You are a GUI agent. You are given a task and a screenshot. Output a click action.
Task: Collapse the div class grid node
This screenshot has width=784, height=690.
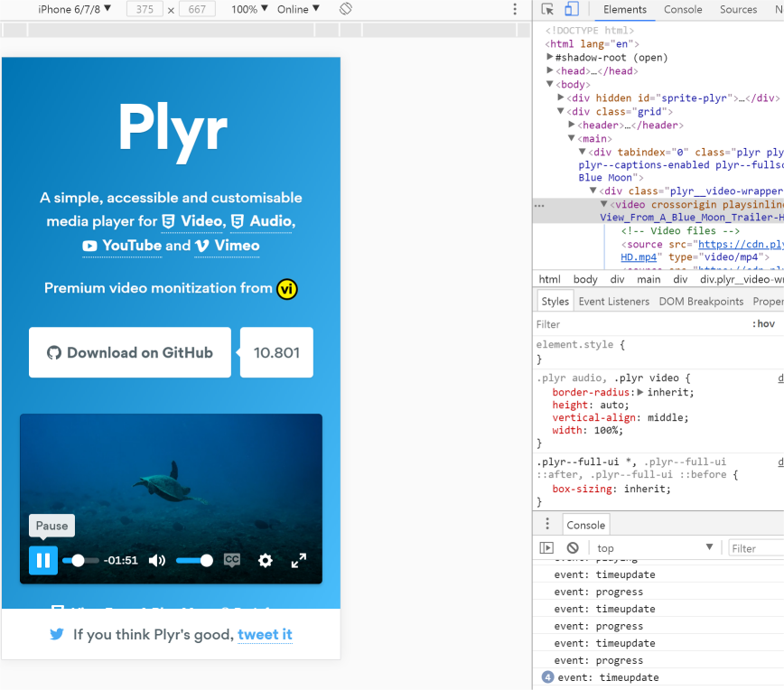[561, 111]
